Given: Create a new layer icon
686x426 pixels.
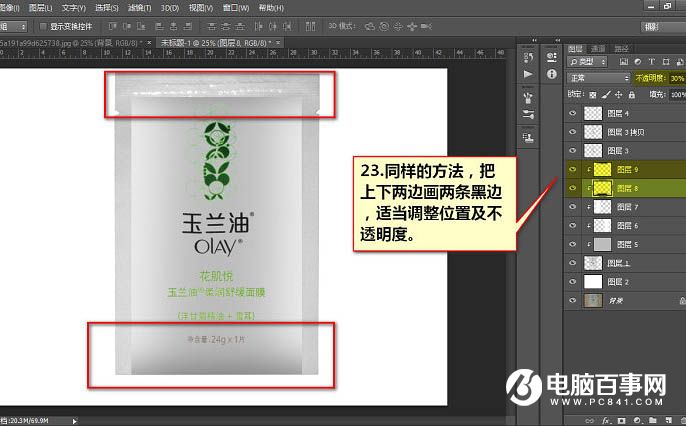Looking at the screenshot, I should (668, 421).
